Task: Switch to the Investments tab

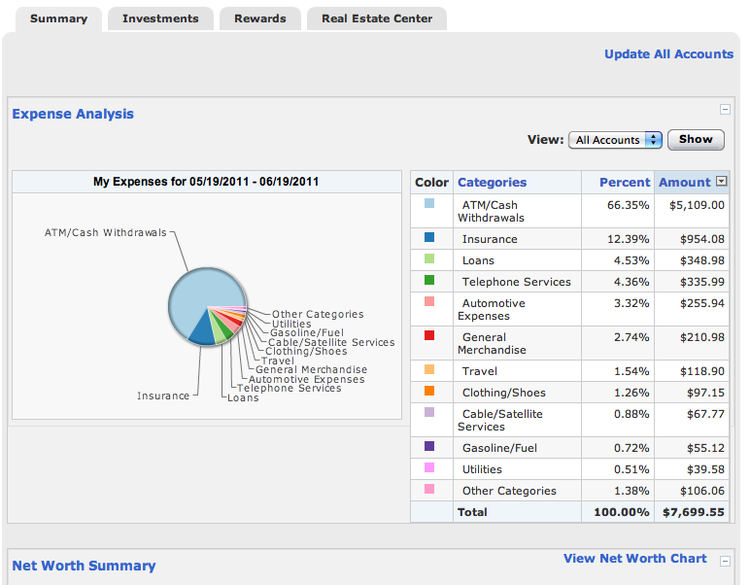Action: (x=160, y=18)
